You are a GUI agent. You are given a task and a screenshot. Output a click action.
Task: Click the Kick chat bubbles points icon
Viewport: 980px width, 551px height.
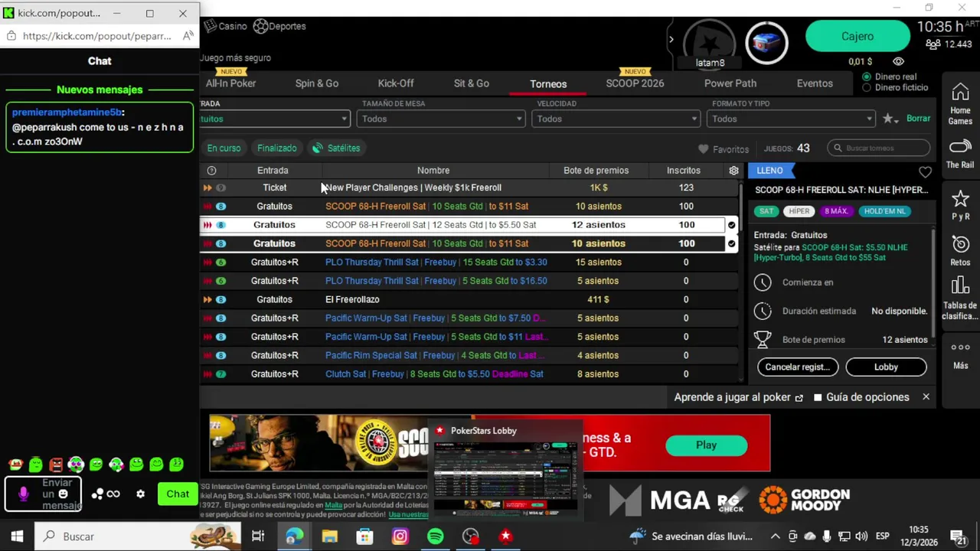click(97, 494)
